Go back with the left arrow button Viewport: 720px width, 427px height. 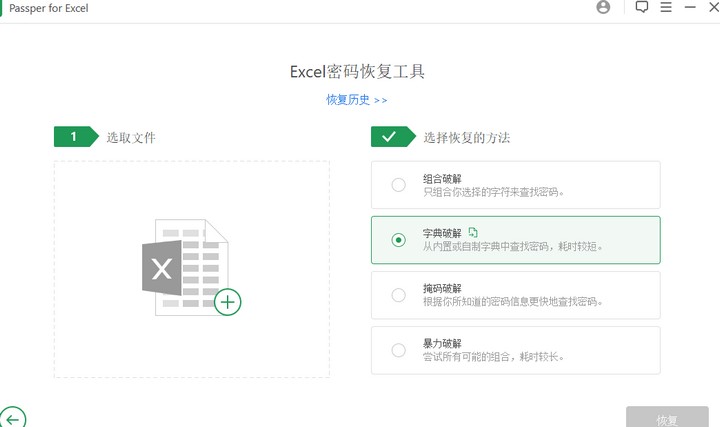[x=12, y=419]
